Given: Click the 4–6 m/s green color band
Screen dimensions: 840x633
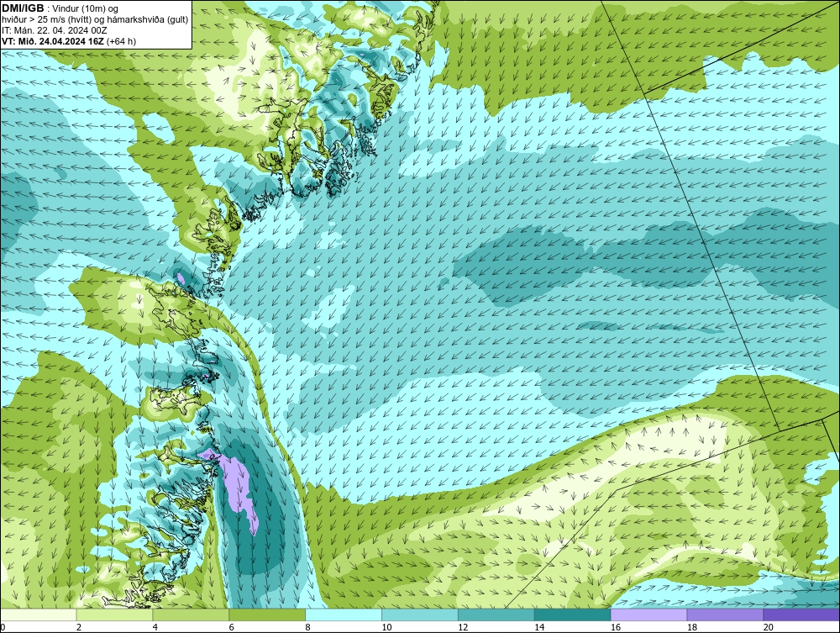Looking at the screenshot, I should coord(191,615).
